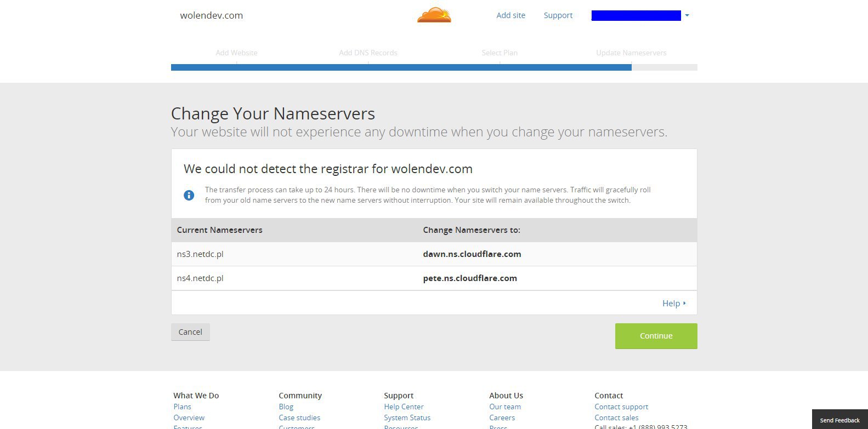
Task: Click the Cancel button
Action: click(190, 331)
